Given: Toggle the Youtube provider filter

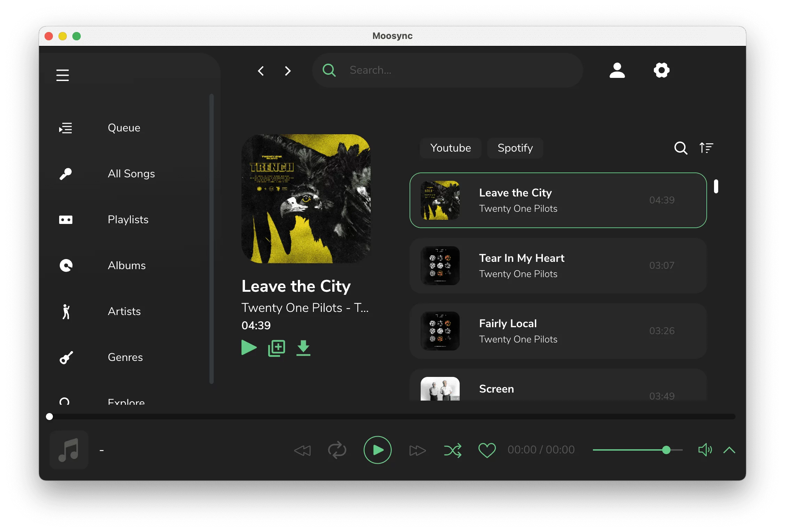Looking at the screenshot, I should (451, 148).
